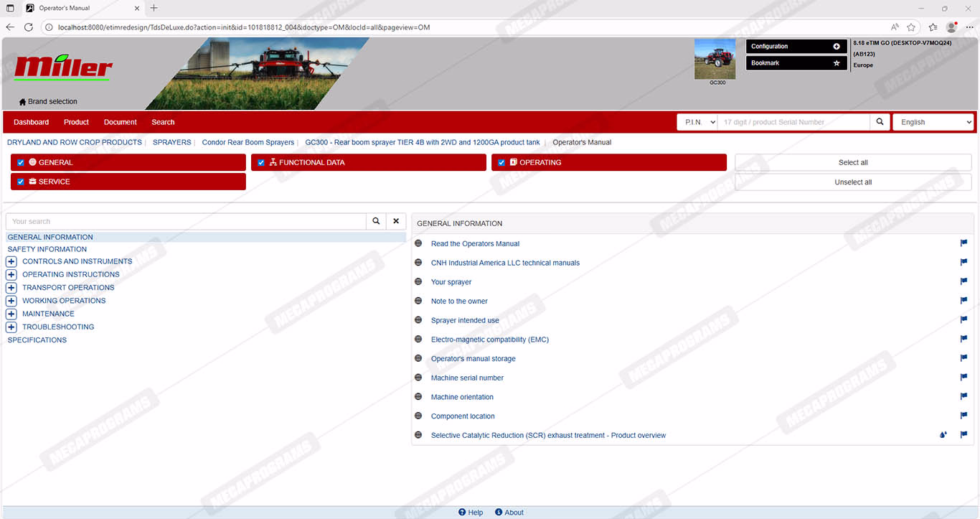The width and height of the screenshot is (980, 519).
Task: Go to the Document menu
Action: (x=120, y=122)
